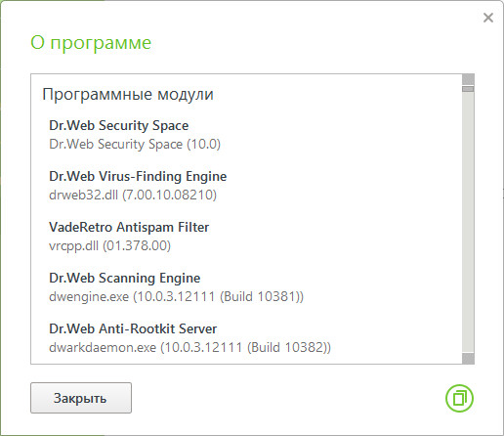
Task: Click the dwengine.exe Build 10381 line
Action: click(x=176, y=296)
